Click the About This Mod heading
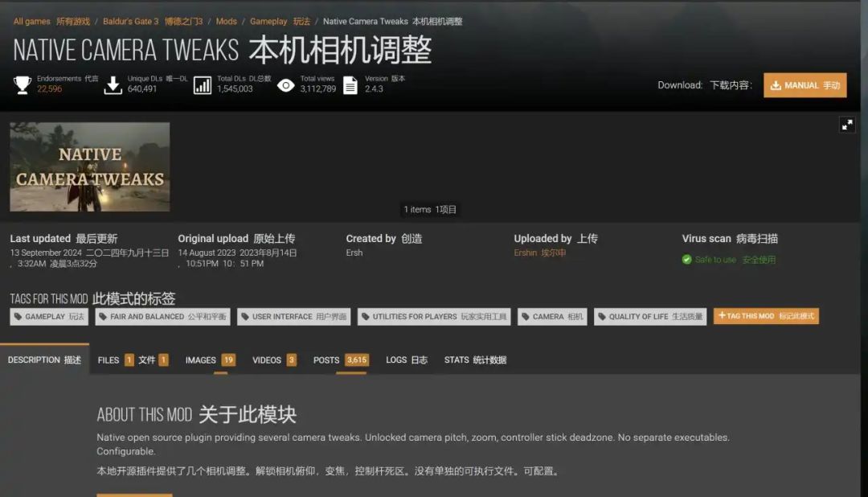The width and height of the screenshot is (868, 497). pos(197,414)
